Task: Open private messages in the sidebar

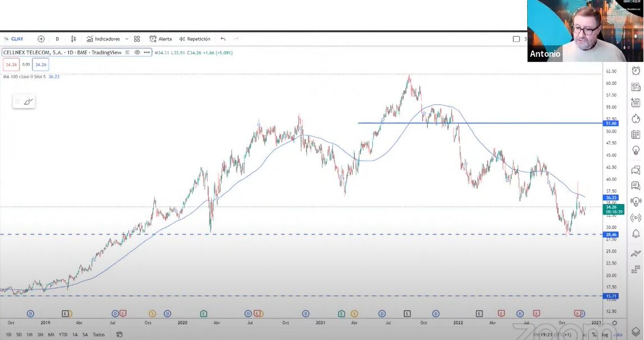Action: click(x=636, y=186)
